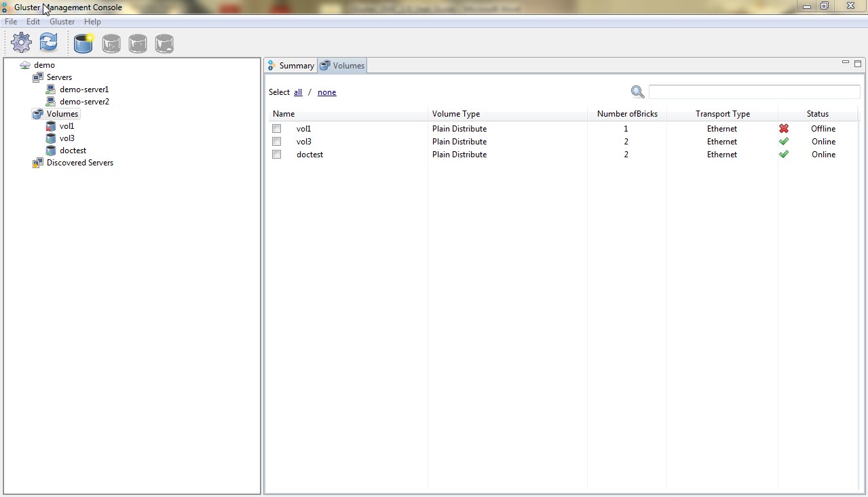Image resolution: width=868 pixels, height=497 pixels.
Task: Click the 'all' selection link
Action: (298, 92)
